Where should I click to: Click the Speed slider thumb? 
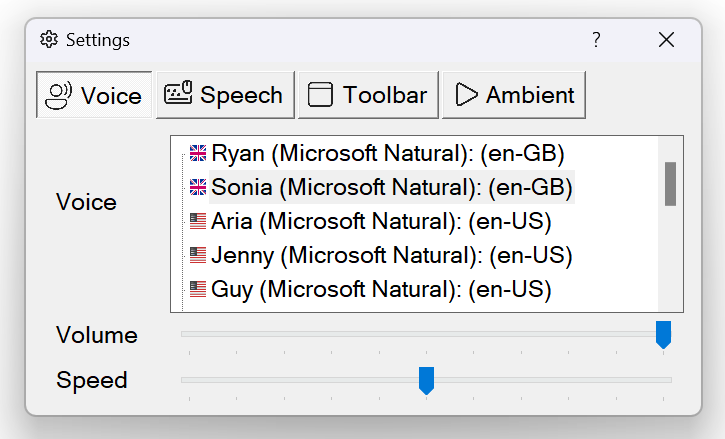(x=426, y=381)
